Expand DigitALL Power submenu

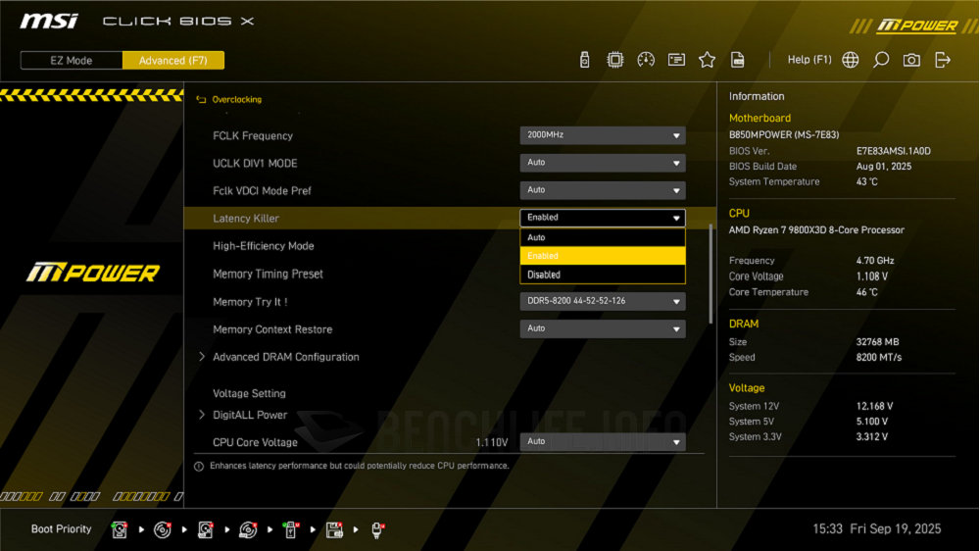250,415
